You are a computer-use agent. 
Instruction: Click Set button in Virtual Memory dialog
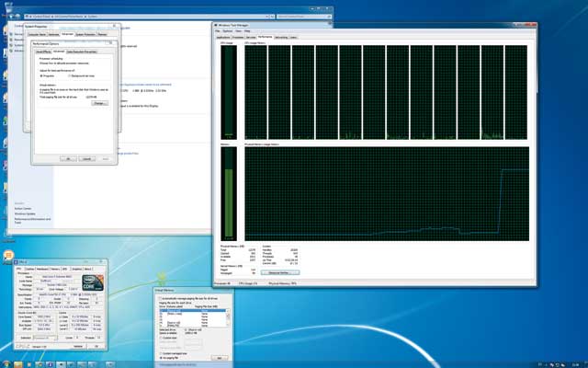(x=220, y=358)
